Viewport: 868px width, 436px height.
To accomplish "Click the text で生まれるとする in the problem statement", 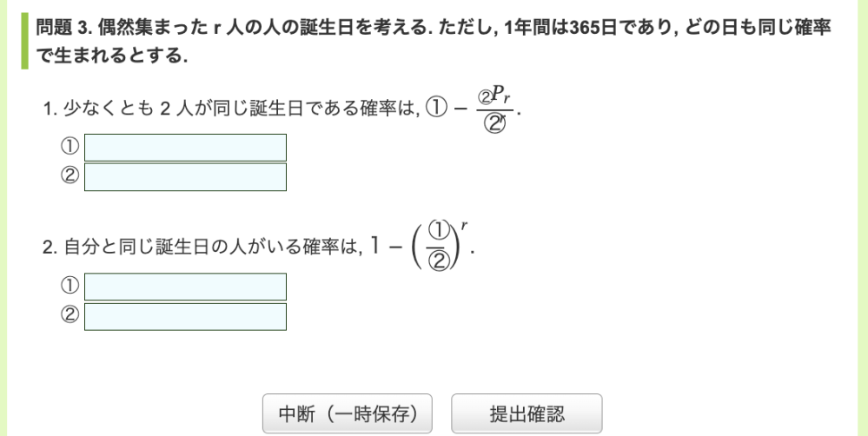I will click(x=113, y=56).
